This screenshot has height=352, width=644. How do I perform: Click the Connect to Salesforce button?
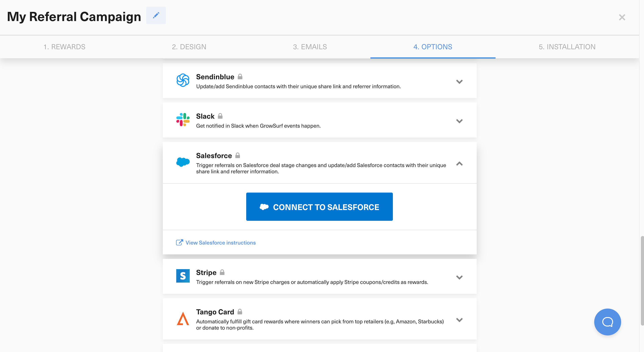click(320, 207)
